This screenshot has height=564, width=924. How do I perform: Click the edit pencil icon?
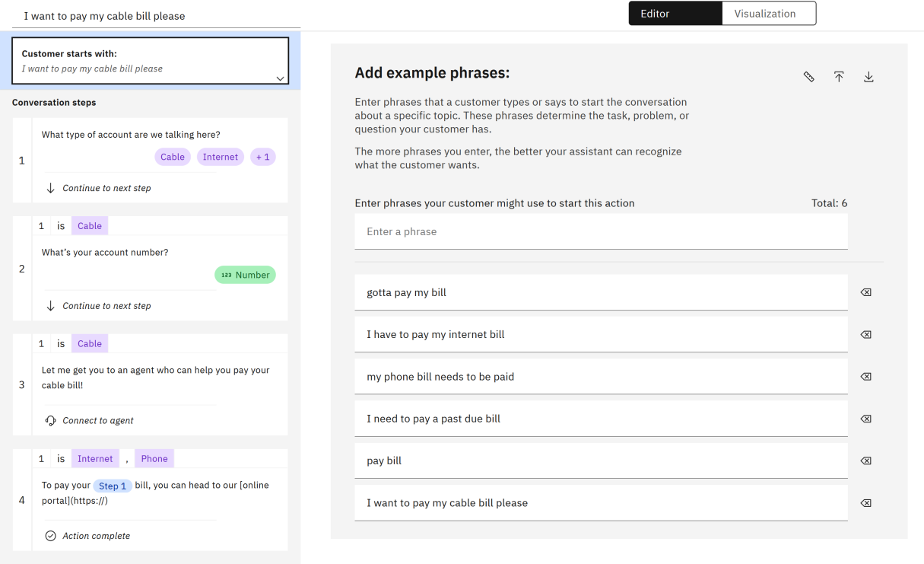pos(809,77)
